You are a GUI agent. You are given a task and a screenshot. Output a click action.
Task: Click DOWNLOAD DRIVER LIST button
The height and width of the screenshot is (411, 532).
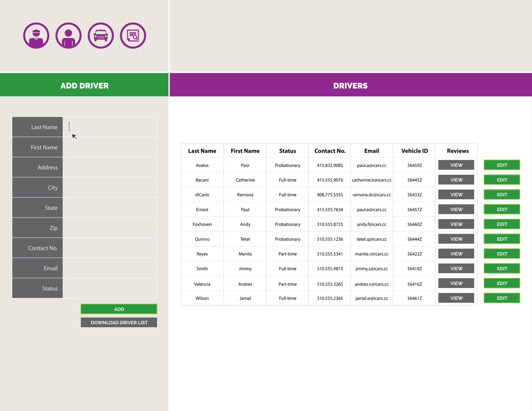(x=119, y=322)
